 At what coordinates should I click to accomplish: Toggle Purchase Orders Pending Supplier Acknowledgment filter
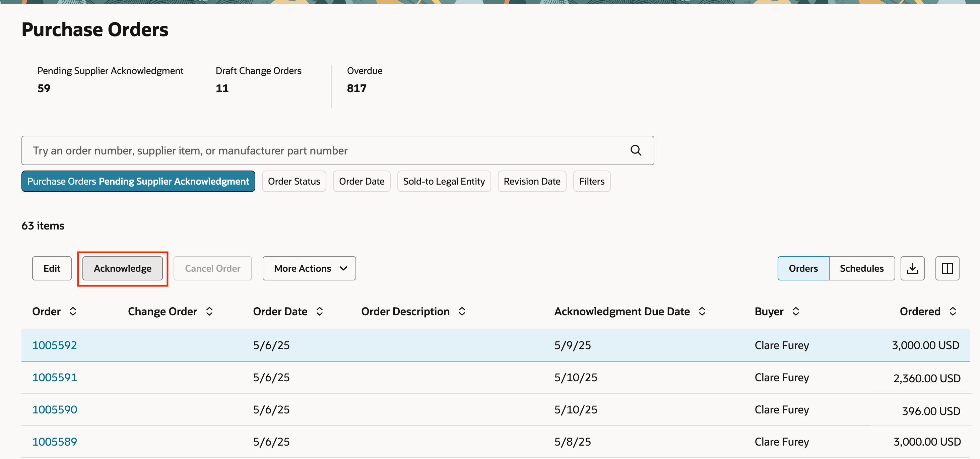tap(138, 181)
